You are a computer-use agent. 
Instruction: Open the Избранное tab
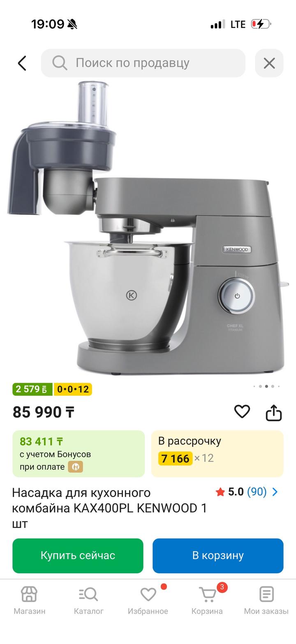[148, 601]
